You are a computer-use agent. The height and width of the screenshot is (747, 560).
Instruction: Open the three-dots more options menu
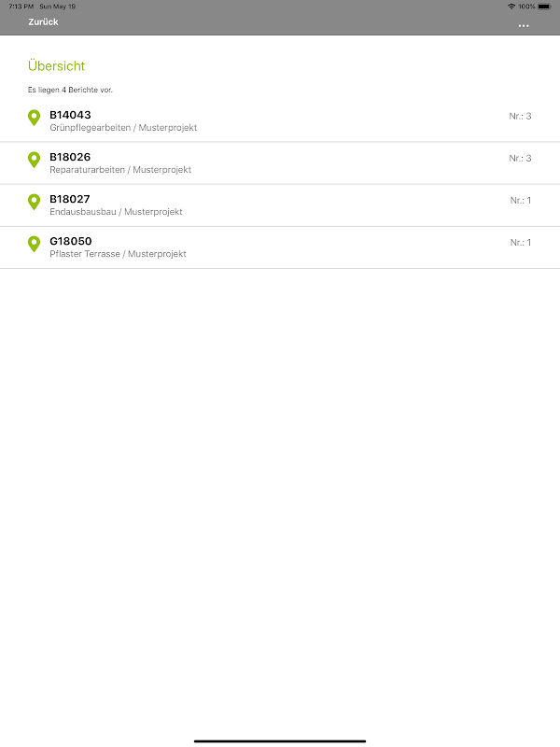click(524, 25)
